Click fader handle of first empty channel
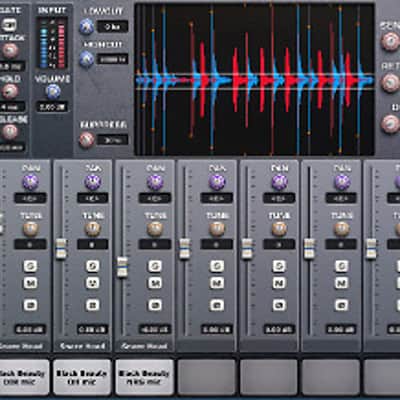The width and height of the screenshot is (400, 400). pyautogui.click(x=185, y=249)
